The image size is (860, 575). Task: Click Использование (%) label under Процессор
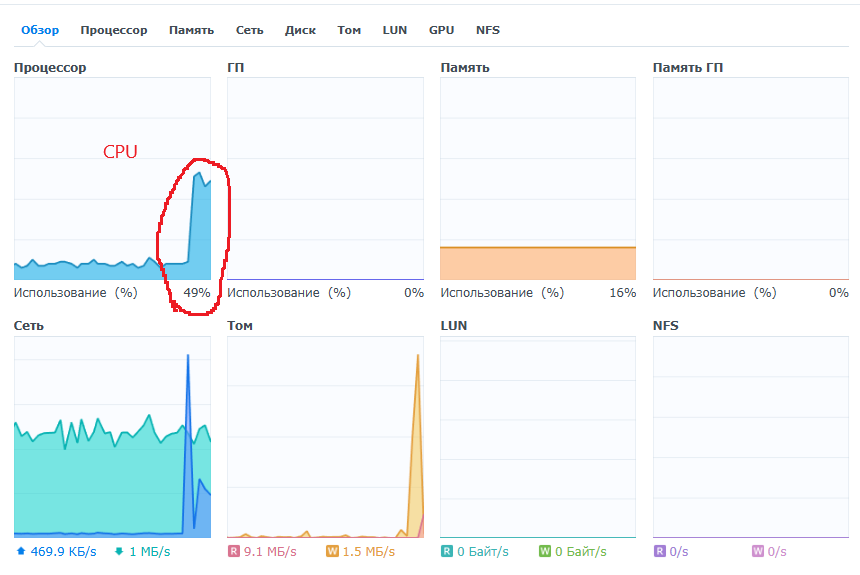click(x=76, y=293)
